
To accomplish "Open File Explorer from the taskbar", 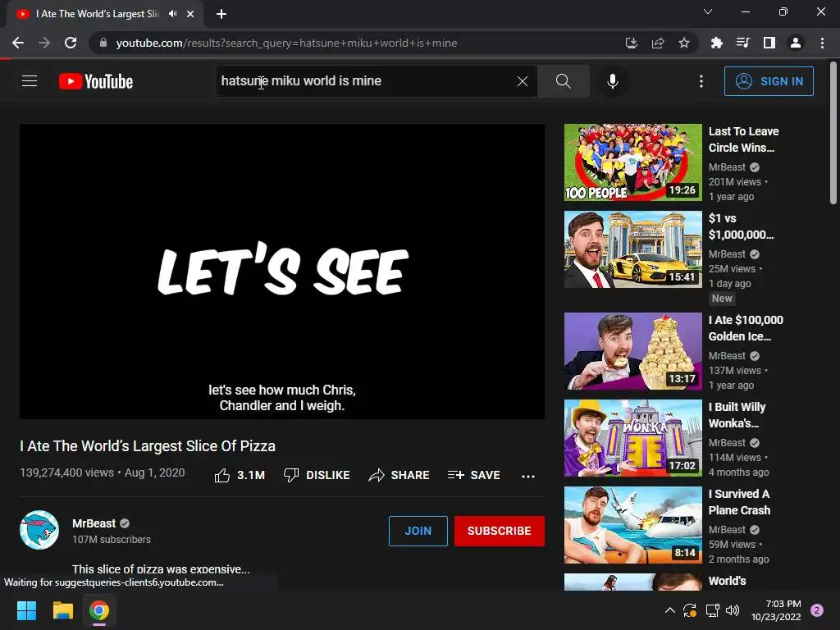I will point(62,610).
